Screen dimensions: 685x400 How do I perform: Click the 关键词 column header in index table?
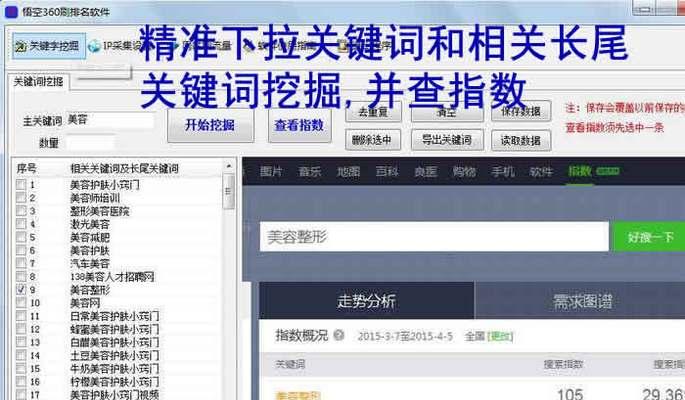tap(290, 364)
